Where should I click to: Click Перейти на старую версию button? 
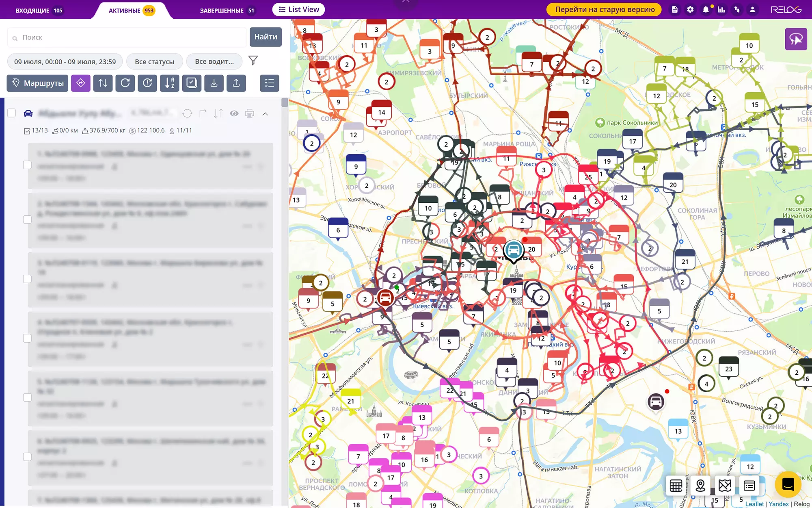[x=605, y=9]
